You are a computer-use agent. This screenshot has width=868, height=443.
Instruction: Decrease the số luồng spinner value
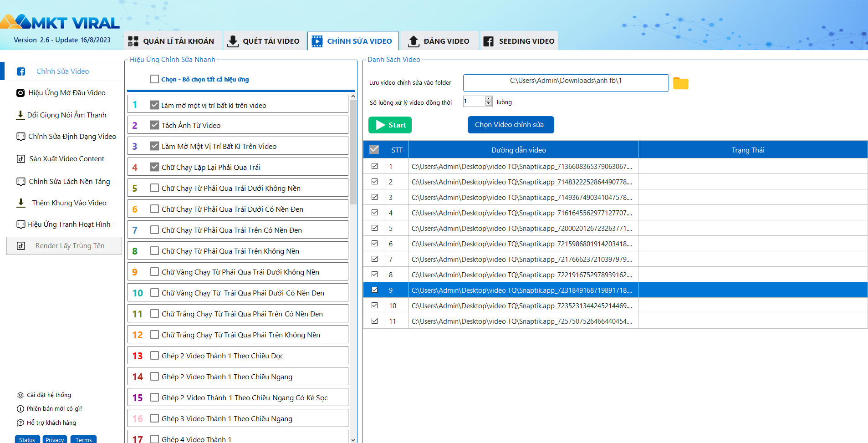click(489, 104)
